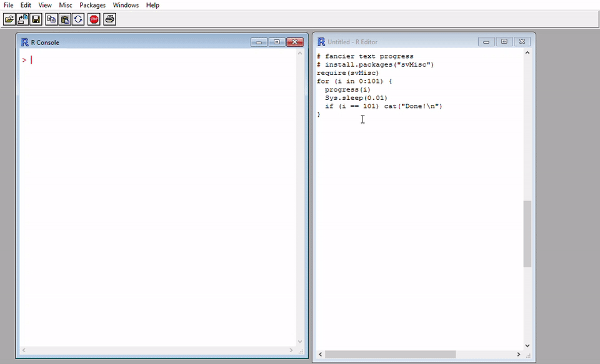Click the R Editor horizontal scrollbar thumb

pyautogui.click(x=390, y=355)
